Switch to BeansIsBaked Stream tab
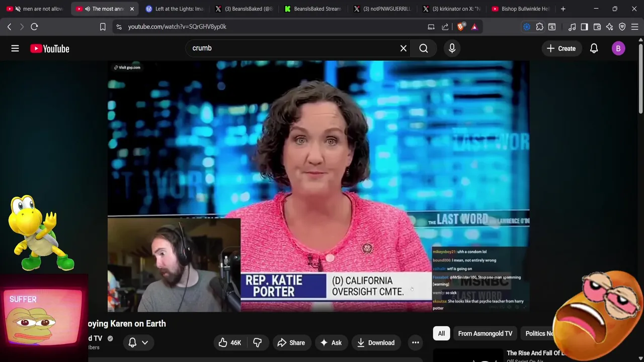Image resolution: width=644 pixels, height=362 pixels. 313,9
